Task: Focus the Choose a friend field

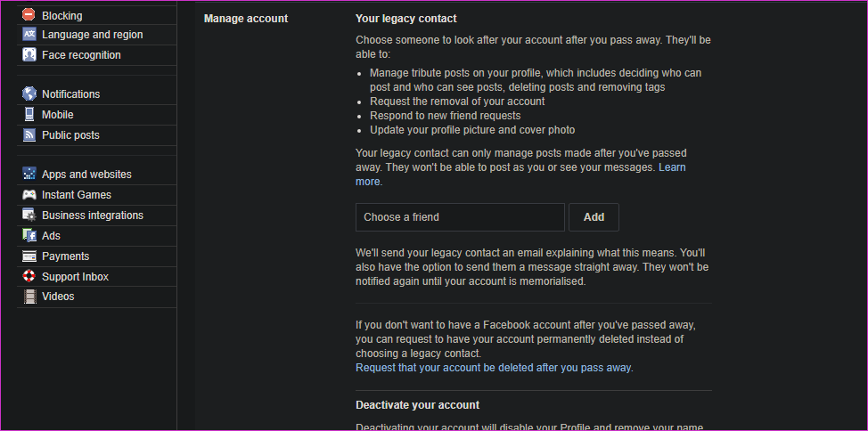Action: [x=460, y=217]
